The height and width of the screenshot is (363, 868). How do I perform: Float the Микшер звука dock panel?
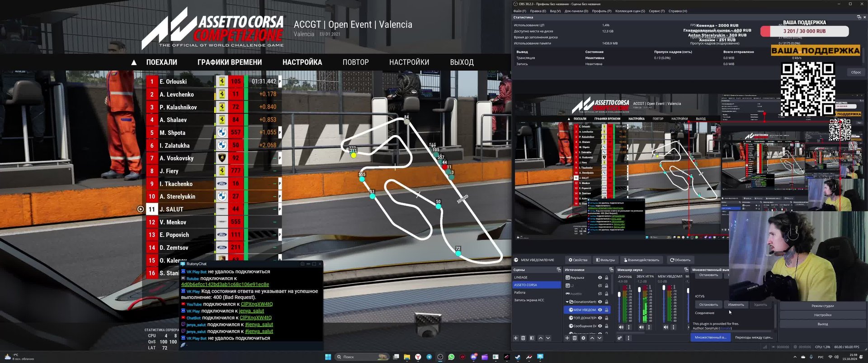686,270
